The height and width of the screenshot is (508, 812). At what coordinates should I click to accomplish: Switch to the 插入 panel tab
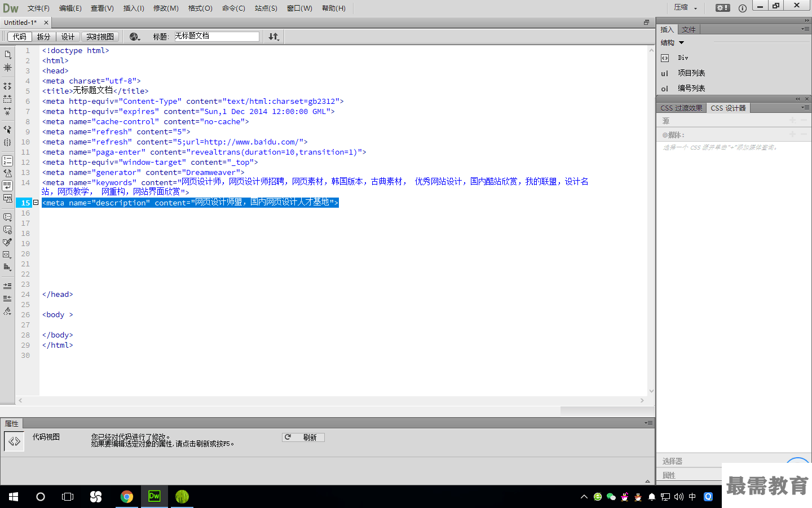coord(667,29)
